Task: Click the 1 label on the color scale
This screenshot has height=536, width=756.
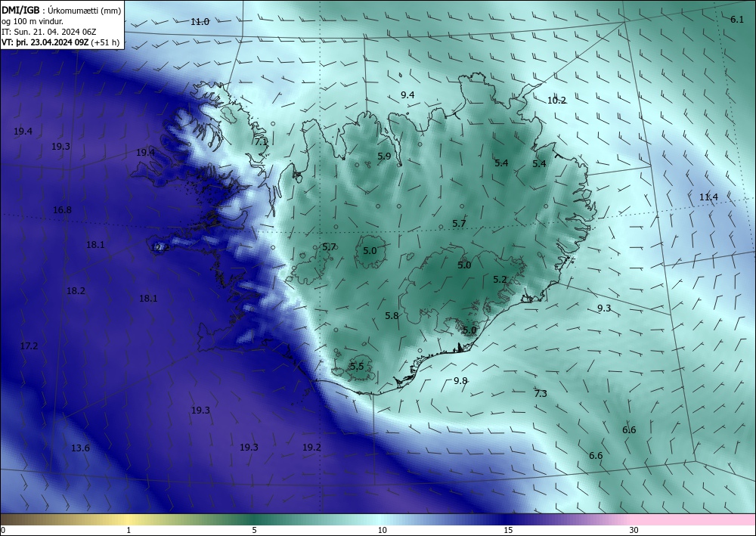Action: [x=129, y=530]
